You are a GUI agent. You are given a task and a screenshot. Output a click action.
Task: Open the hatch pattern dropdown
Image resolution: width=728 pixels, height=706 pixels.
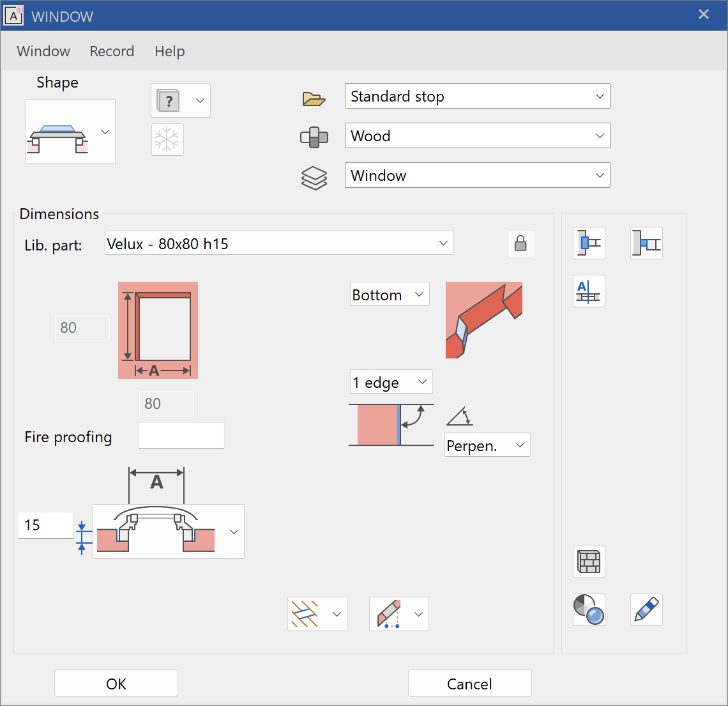pyautogui.click(x=317, y=614)
